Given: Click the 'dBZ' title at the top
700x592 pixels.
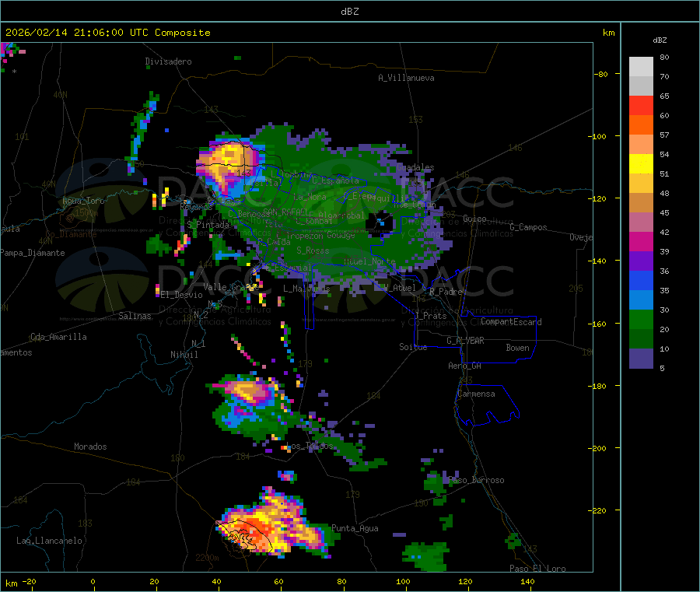Looking at the screenshot, I should pos(349,12).
